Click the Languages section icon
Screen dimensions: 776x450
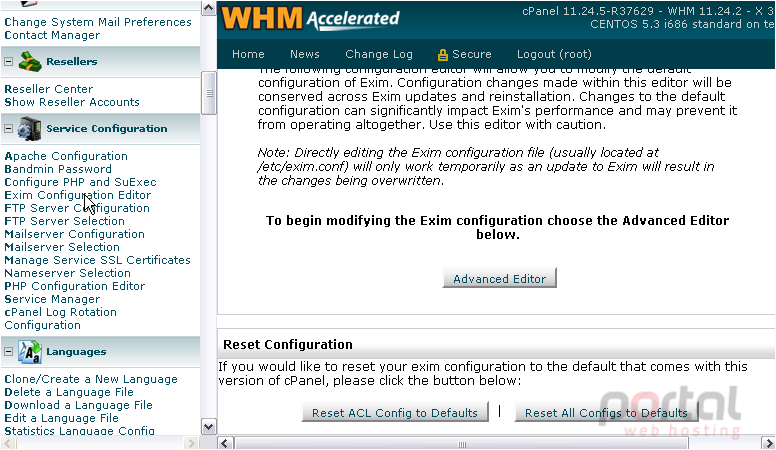30,352
